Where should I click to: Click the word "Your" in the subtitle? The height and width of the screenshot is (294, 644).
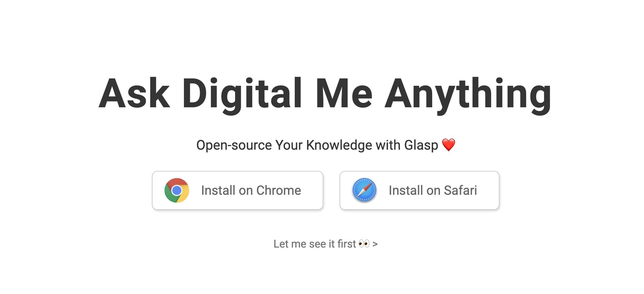click(289, 145)
